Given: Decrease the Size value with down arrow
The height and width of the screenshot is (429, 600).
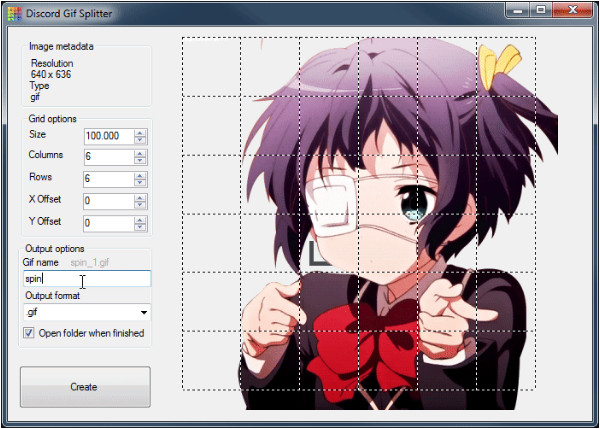Looking at the screenshot, I should [x=140, y=140].
